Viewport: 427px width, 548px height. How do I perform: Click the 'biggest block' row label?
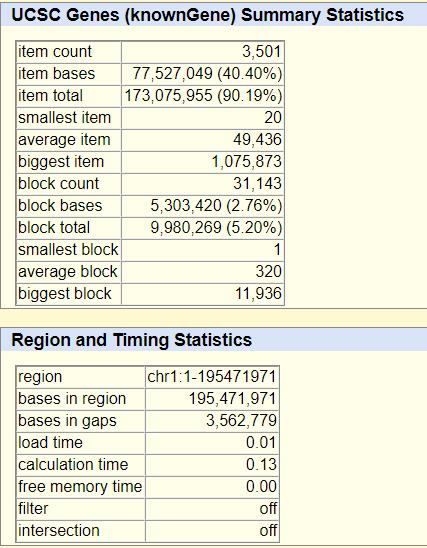(x=65, y=294)
